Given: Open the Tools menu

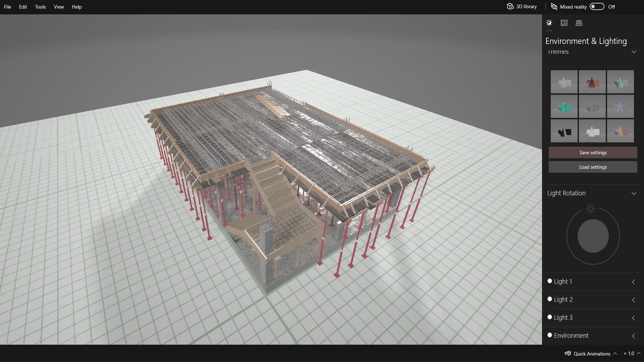Looking at the screenshot, I should 40,7.
